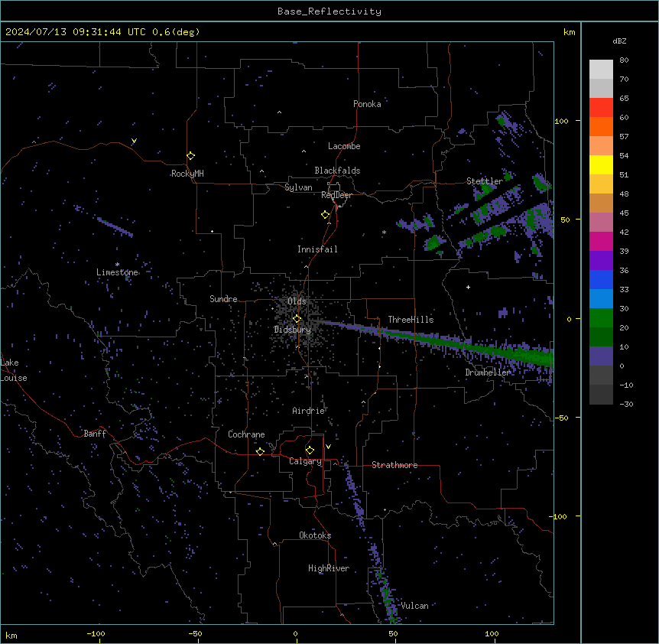Click the yellow diamond marker beside RockyMH
Image resolution: width=659 pixels, height=644 pixels.
(x=191, y=156)
